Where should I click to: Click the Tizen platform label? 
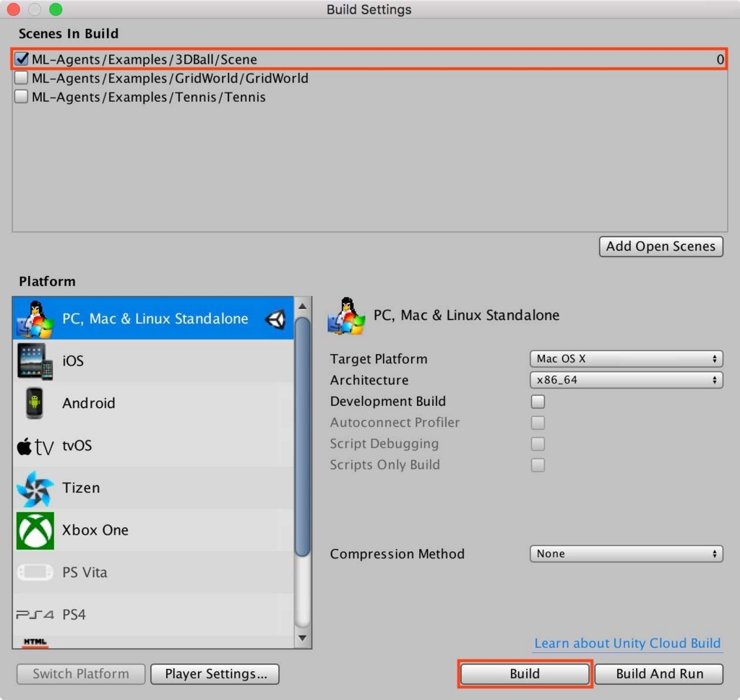[81, 488]
